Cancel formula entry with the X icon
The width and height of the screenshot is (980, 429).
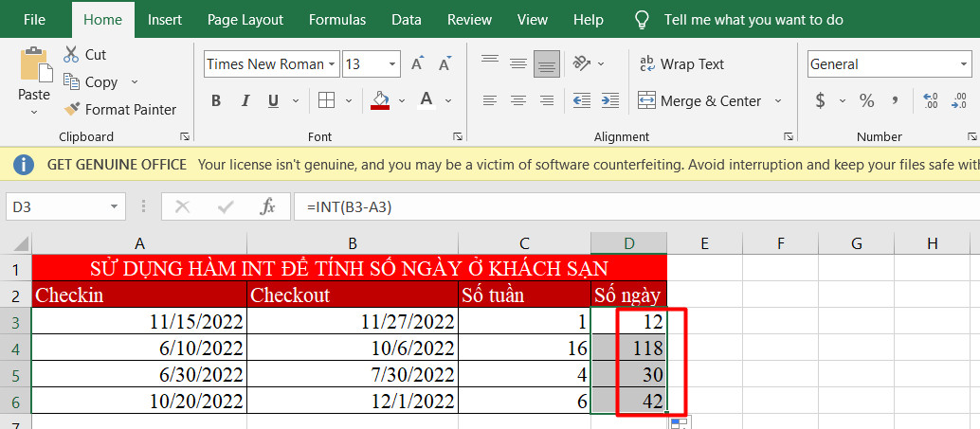(183, 206)
